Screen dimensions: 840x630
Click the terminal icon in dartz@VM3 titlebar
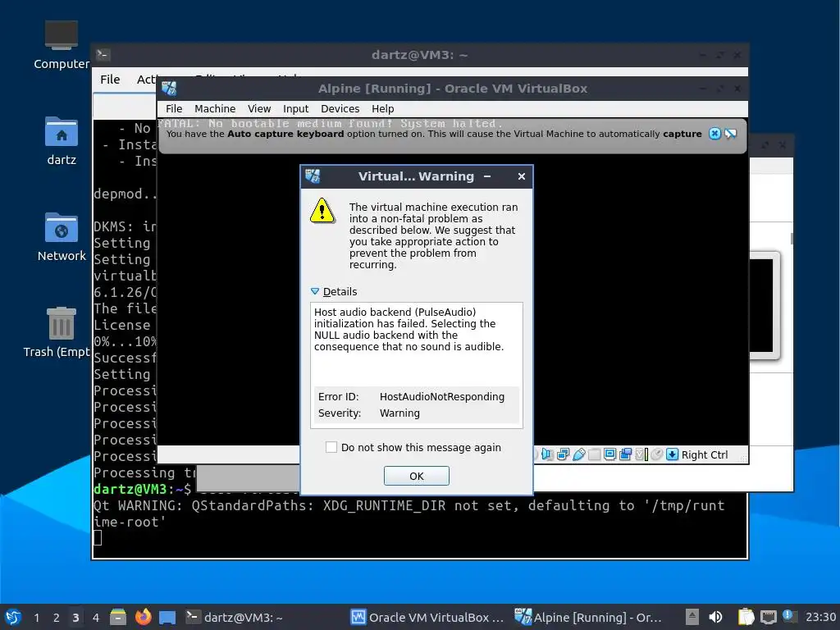(103, 55)
